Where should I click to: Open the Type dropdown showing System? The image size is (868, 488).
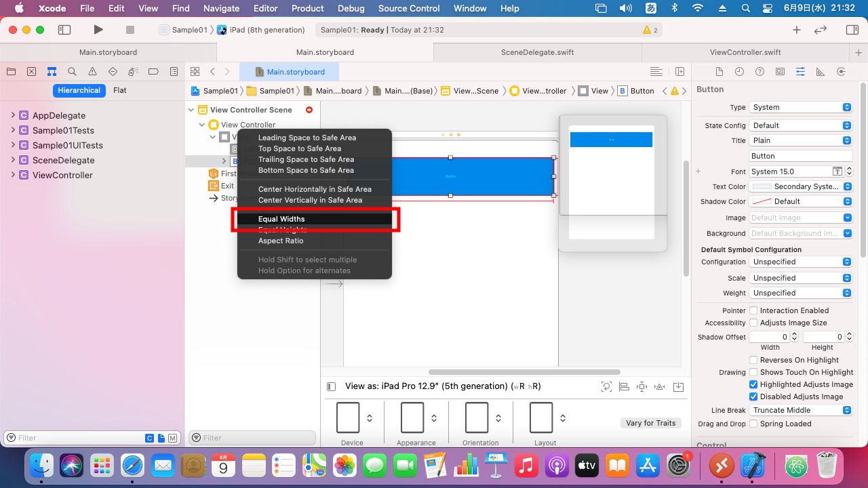coord(800,107)
